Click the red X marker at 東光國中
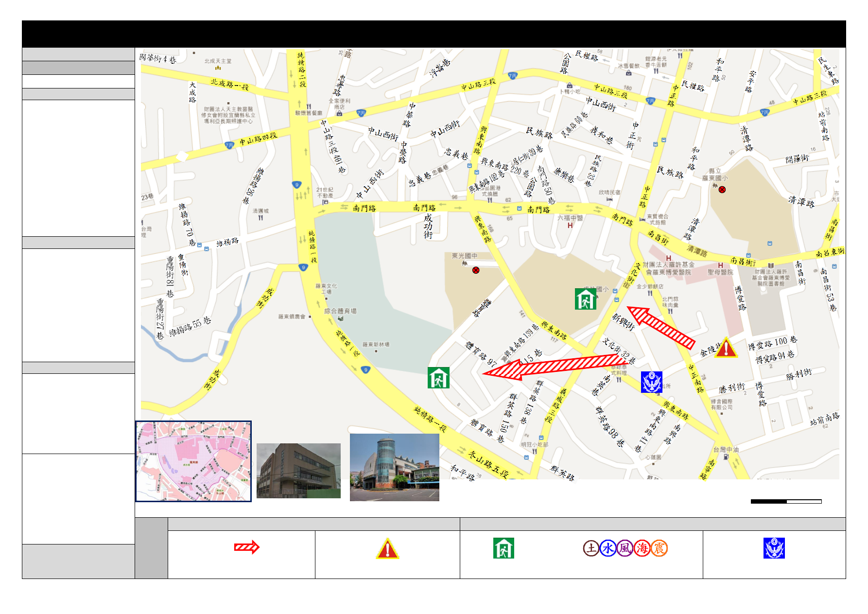The width and height of the screenshot is (868, 614). 476,270
